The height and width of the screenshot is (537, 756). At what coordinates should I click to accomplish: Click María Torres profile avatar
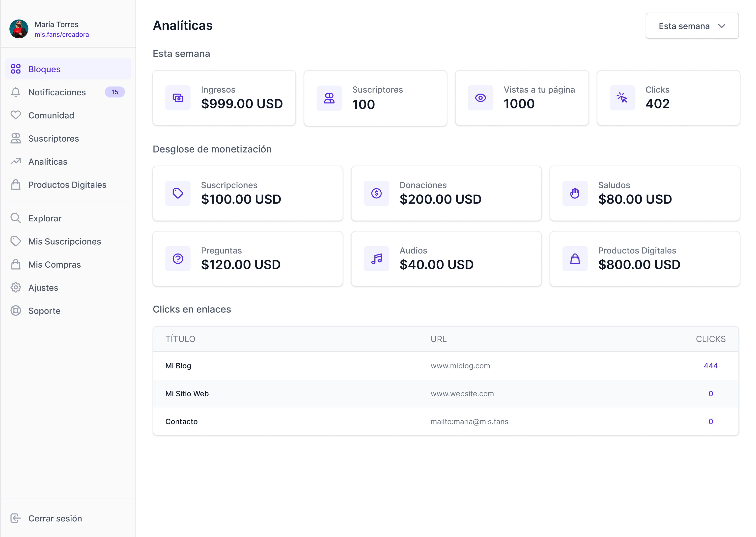(19, 29)
